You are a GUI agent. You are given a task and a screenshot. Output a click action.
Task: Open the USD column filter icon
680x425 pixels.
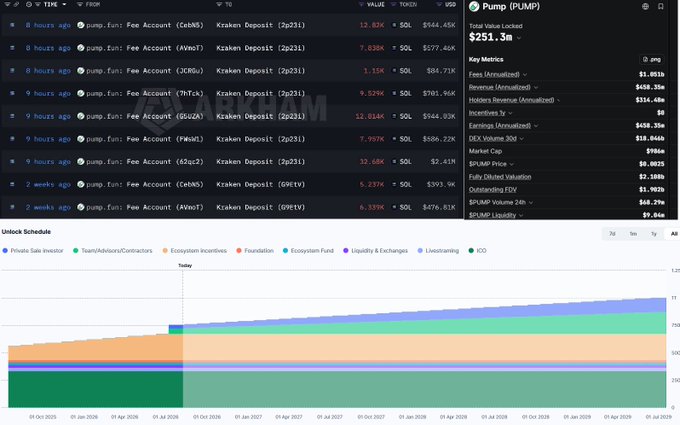439,4
